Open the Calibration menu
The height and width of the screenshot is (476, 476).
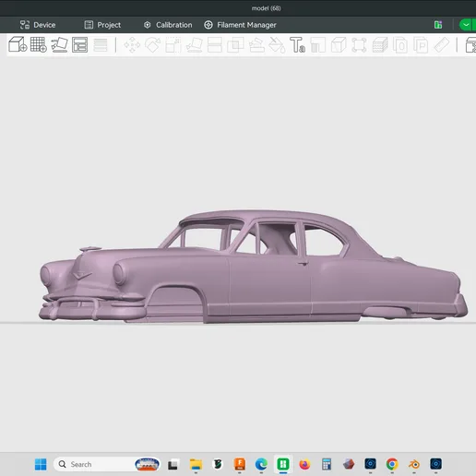point(168,25)
